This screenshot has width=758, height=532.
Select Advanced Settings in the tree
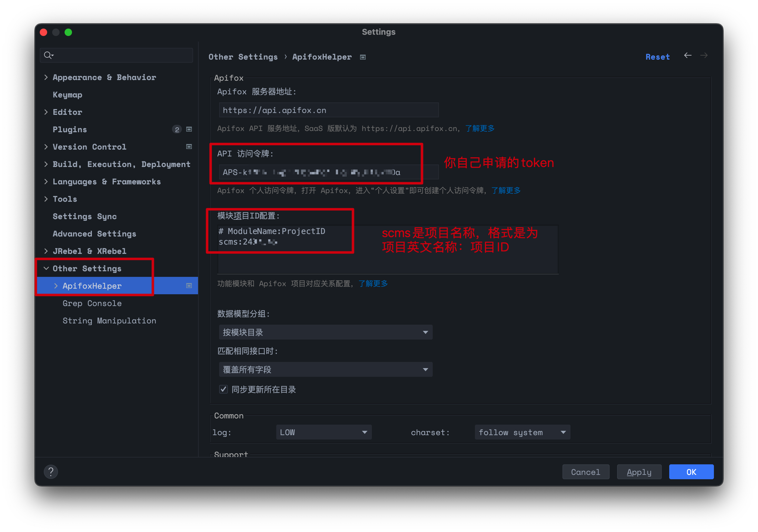point(94,234)
